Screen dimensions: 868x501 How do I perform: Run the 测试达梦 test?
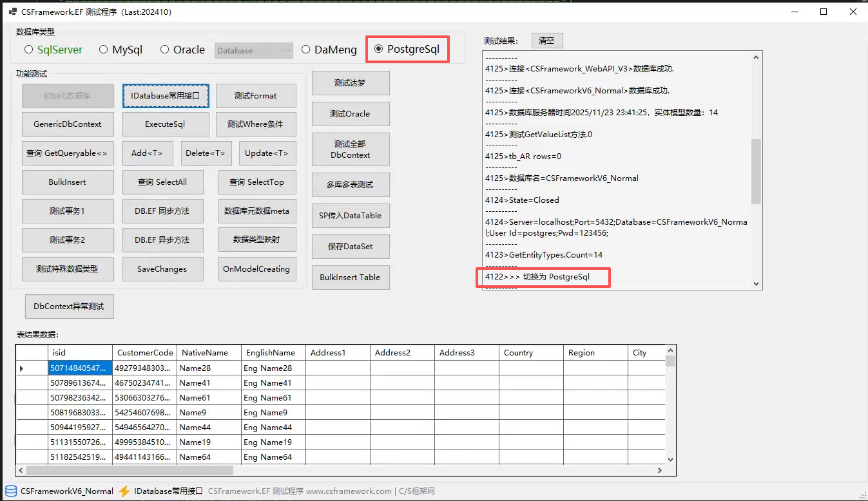(x=351, y=82)
